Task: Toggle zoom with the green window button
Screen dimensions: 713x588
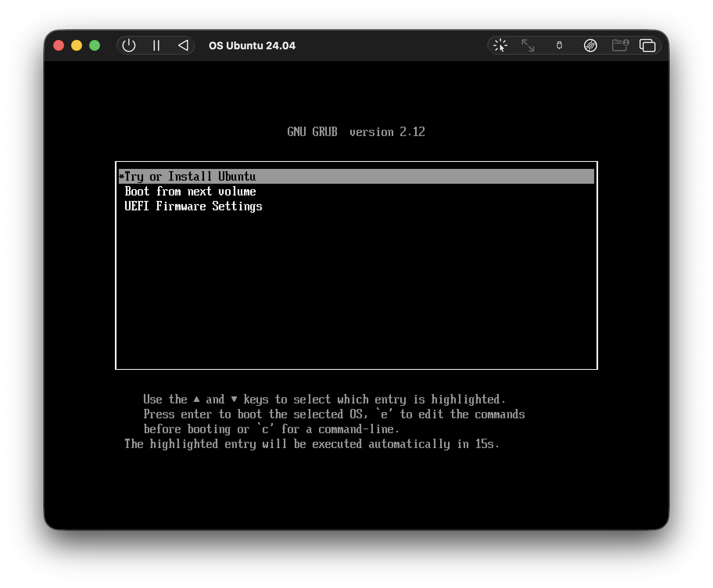Action: point(94,45)
